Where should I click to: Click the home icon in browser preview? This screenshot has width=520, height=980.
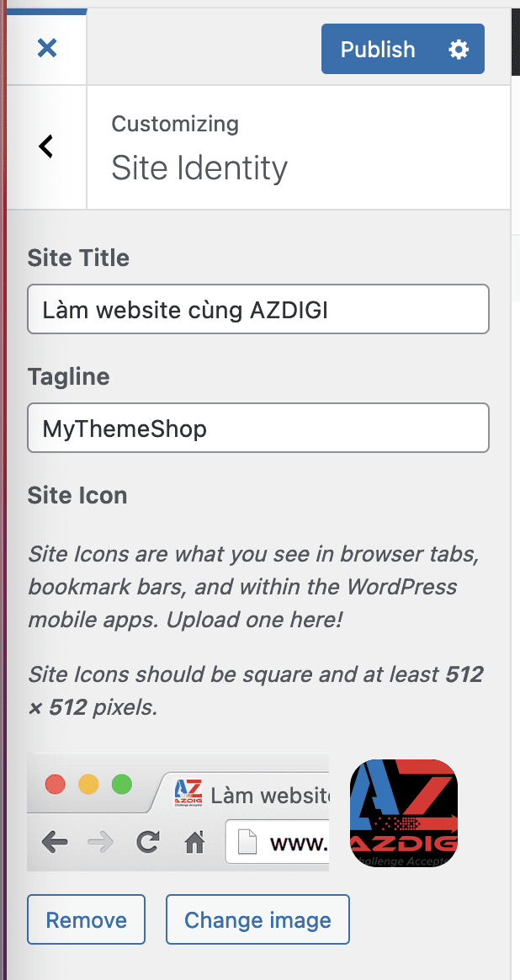tap(194, 841)
